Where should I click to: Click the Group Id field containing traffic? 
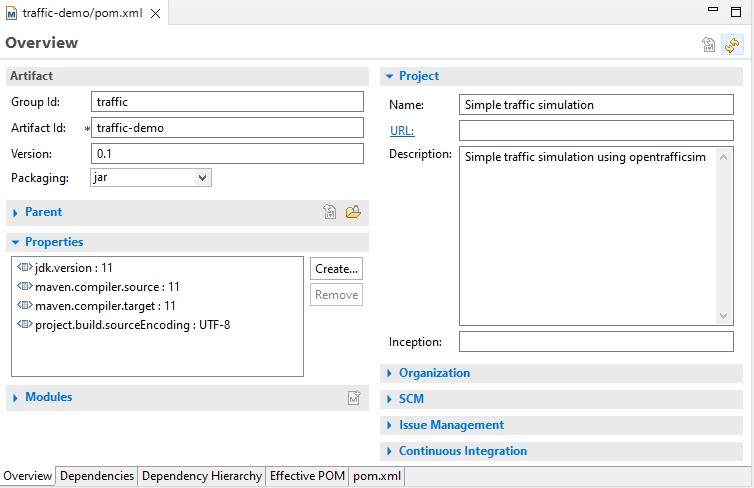point(227,101)
